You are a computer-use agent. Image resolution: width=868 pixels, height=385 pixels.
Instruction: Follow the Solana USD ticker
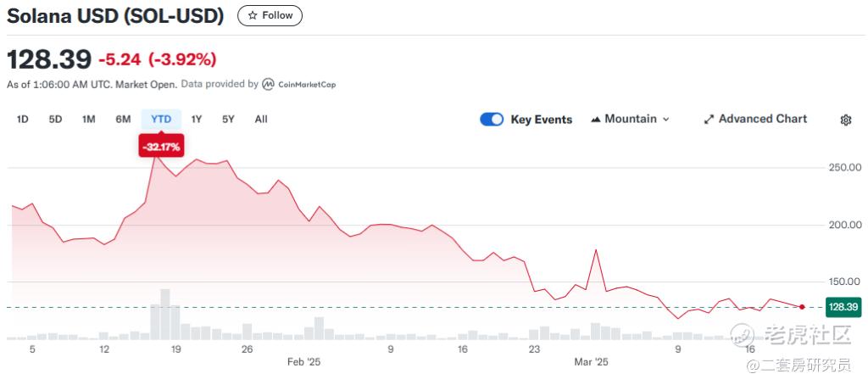270,15
